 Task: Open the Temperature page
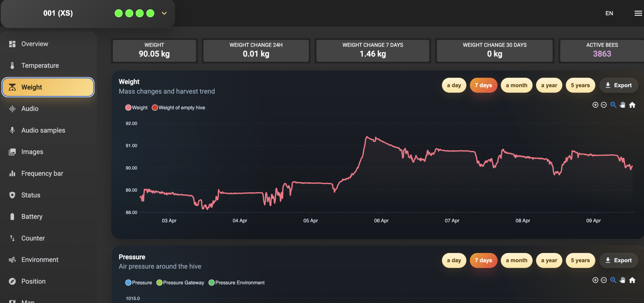tap(48, 66)
